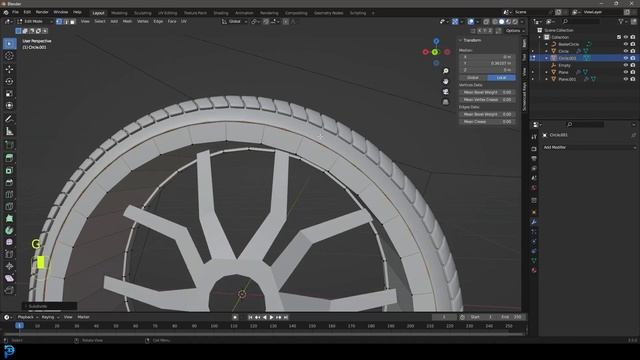Click the Marker menu in timeline
Viewport: 640px width, 360px height.
83,317
